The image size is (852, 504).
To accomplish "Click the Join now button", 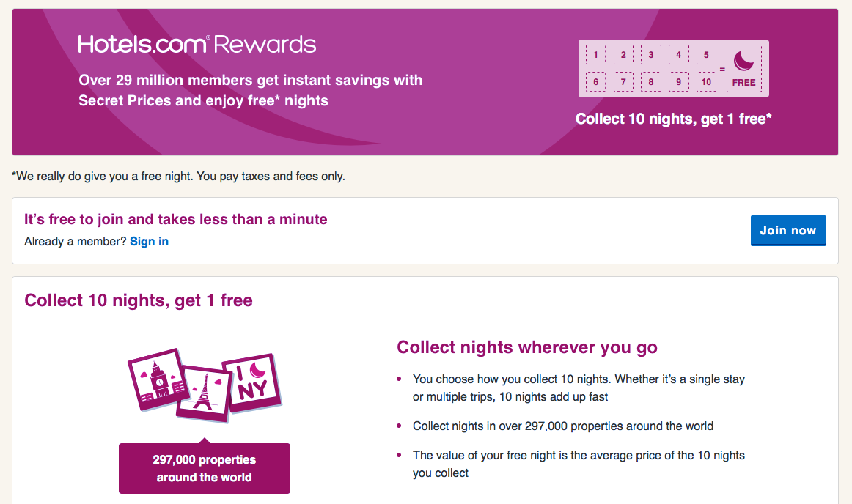I will (788, 230).
